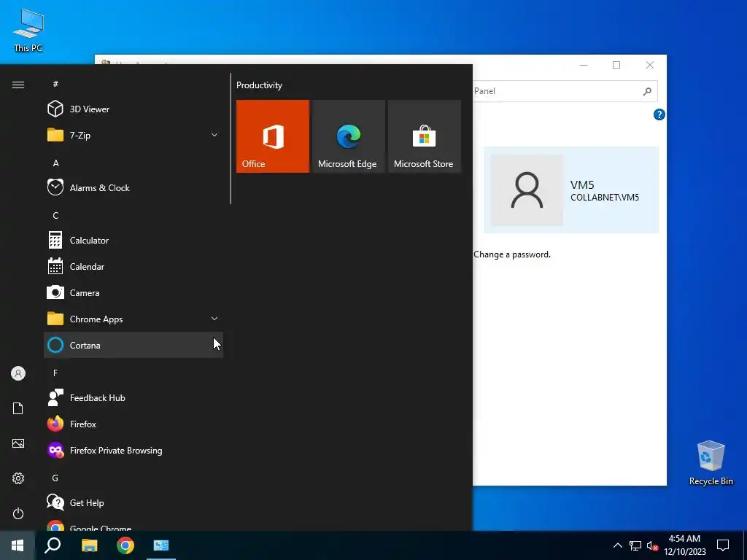
Task: Expand the Chrome Apps folder
Action: tap(133, 319)
